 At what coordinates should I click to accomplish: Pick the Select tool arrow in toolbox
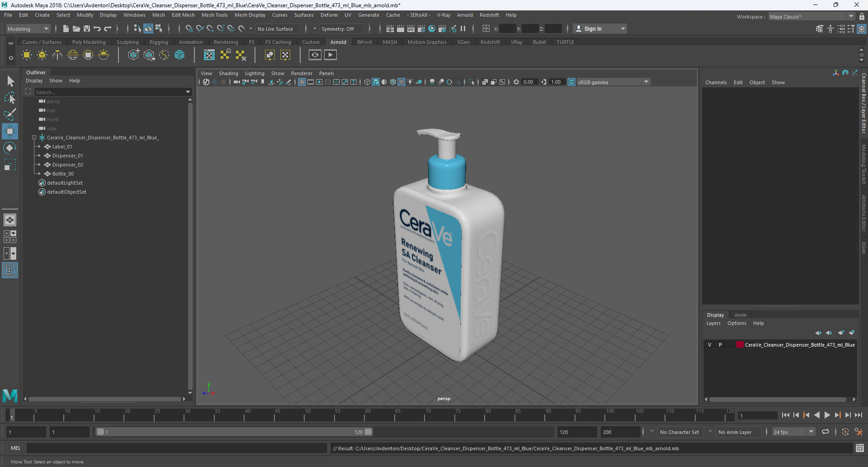[x=10, y=81]
